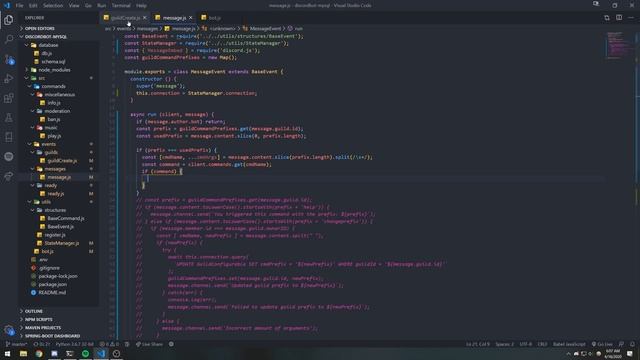Open ban.js in the explorer
The height and width of the screenshot is (360, 640).
[x=53, y=120]
